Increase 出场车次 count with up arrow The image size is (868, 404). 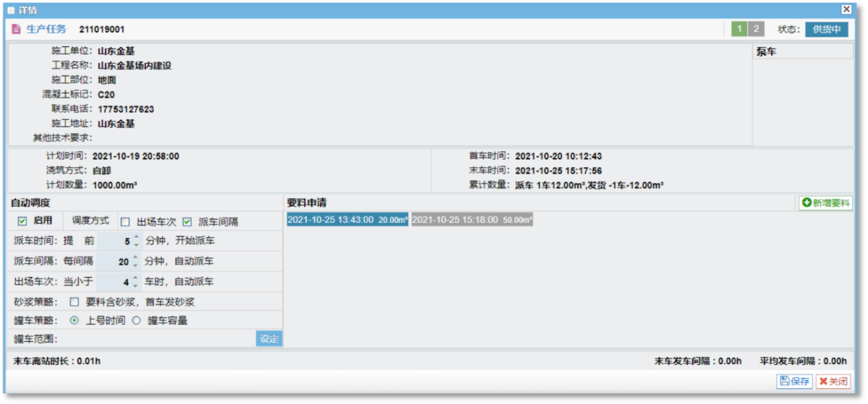coord(135,278)
